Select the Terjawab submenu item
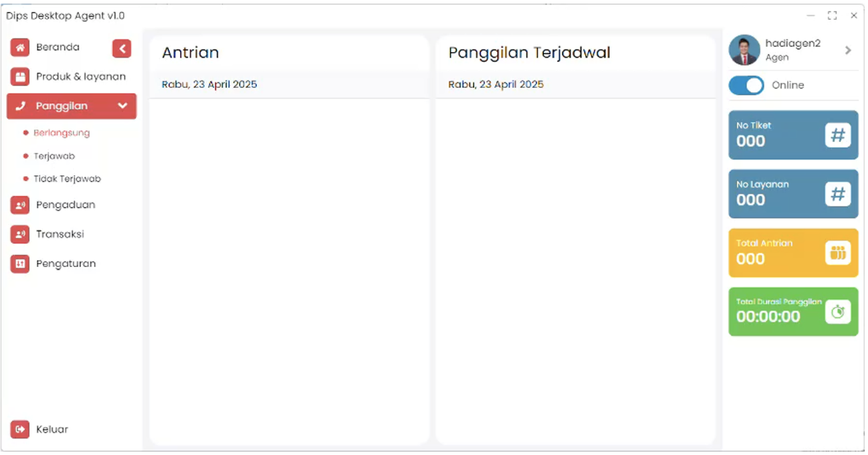 (54, 157)
